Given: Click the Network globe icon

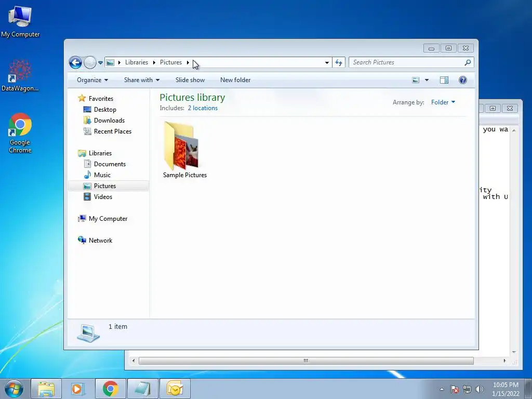Looking at the screenshot, I should [82, 240].
